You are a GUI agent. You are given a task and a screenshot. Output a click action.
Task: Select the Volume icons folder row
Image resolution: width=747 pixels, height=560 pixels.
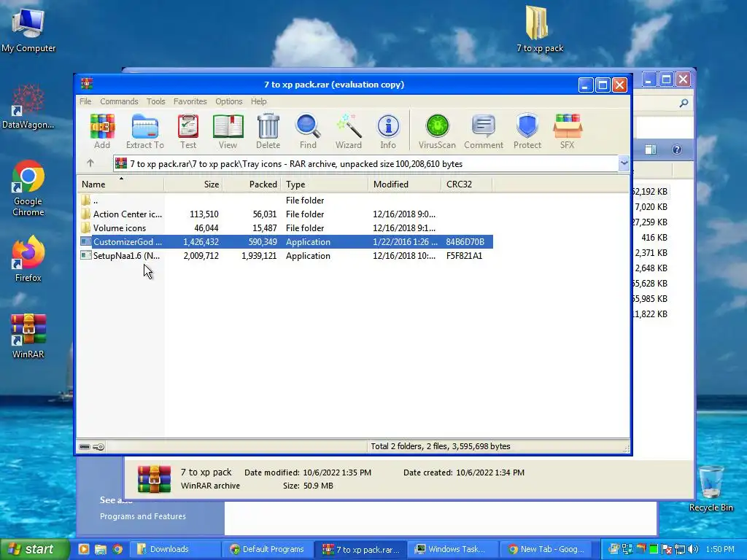pyautogui.click(x=286, y=228)
